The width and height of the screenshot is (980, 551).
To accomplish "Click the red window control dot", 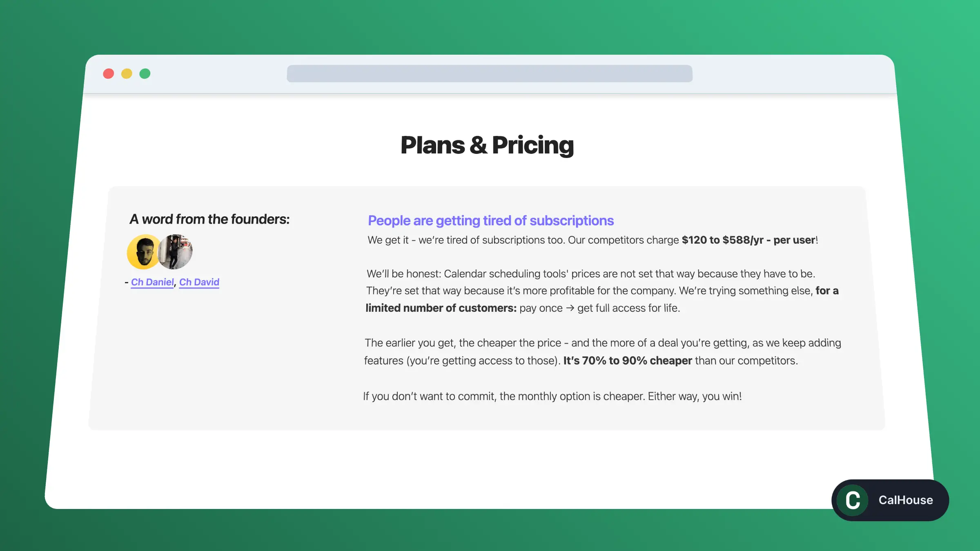I will [108, 73].
